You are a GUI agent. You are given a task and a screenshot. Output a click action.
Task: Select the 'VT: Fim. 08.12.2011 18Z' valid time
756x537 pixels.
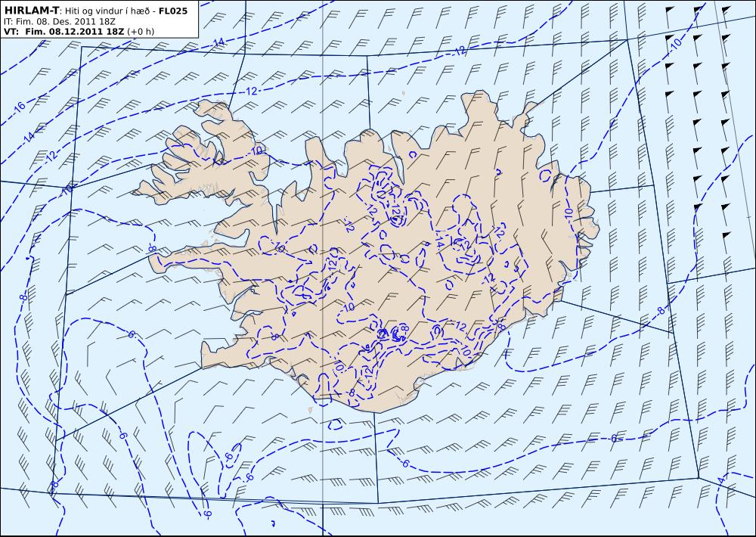[64, 32]
